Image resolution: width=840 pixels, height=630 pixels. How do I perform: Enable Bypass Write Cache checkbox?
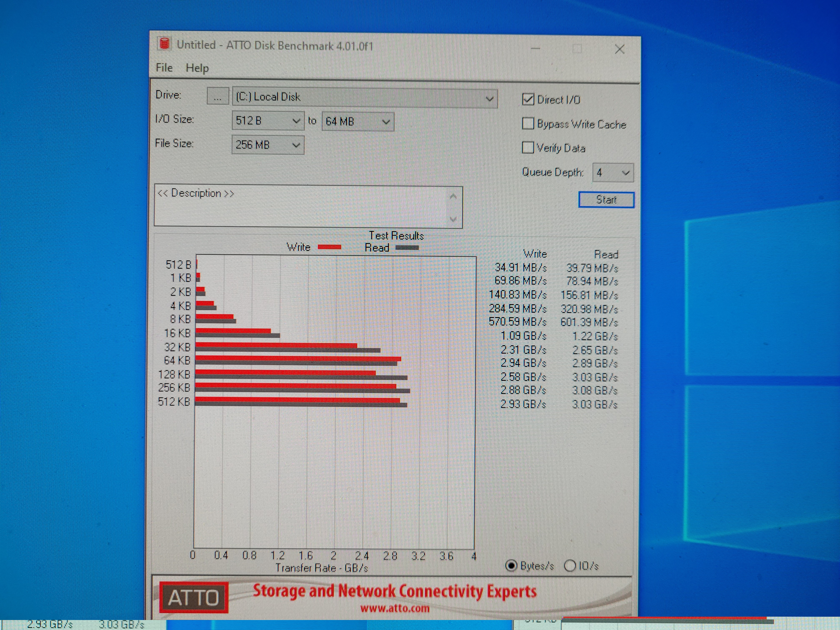click(x=528, y=123)
